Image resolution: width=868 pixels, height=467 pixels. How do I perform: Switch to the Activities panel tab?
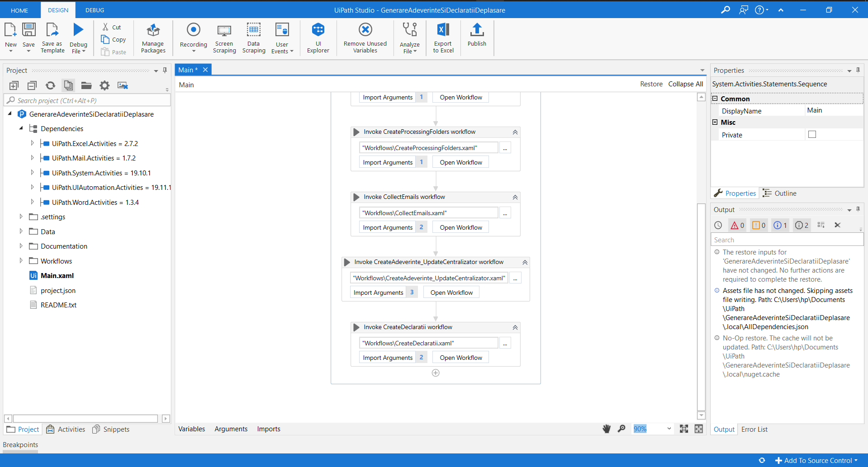66,429
